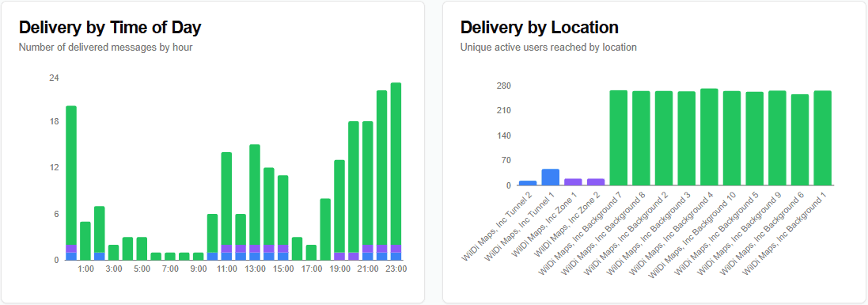Select the blue segment of the 11:00 bar

point(226,256)
